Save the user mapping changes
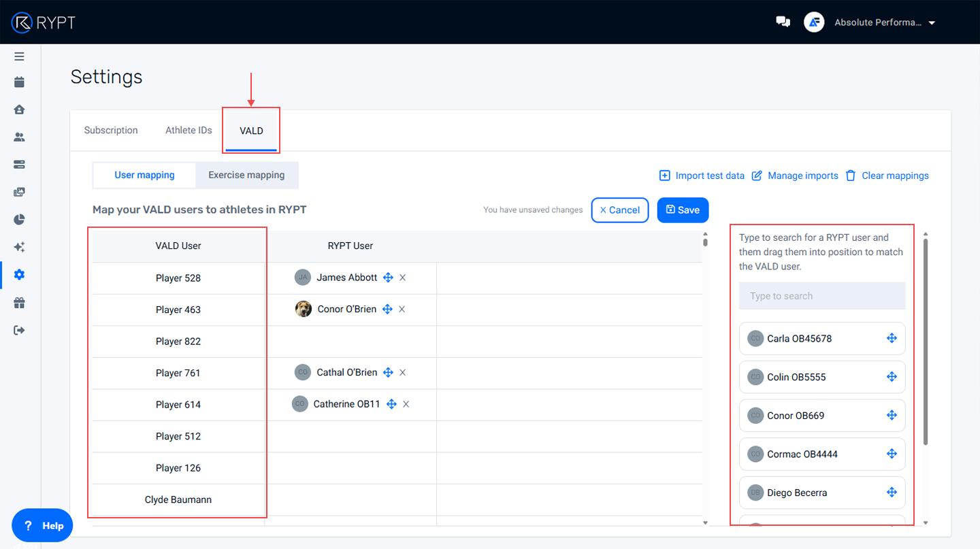The image size is (980, 549). click(x=683, y=210)
